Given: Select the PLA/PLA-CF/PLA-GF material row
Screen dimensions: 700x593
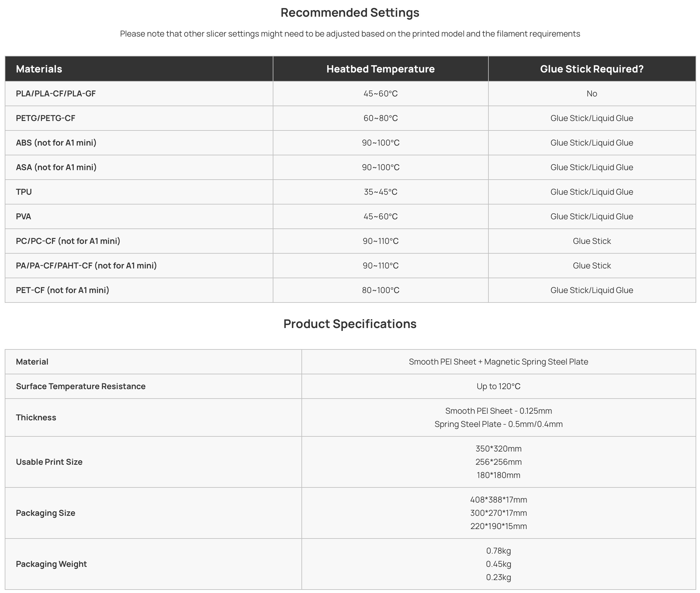Looking at the screenshot, I should click(x=56, y=94).
